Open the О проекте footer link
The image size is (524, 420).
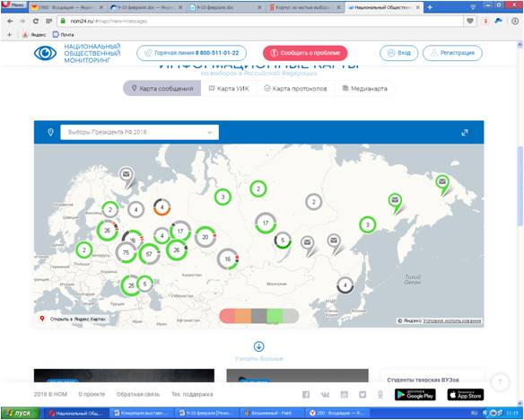tap(92, 394)
